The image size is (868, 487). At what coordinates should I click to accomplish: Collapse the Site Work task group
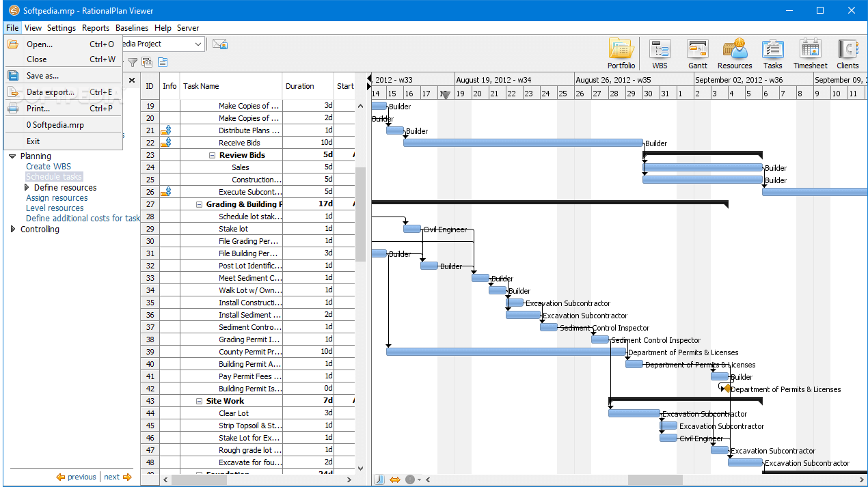pos(200,401)
